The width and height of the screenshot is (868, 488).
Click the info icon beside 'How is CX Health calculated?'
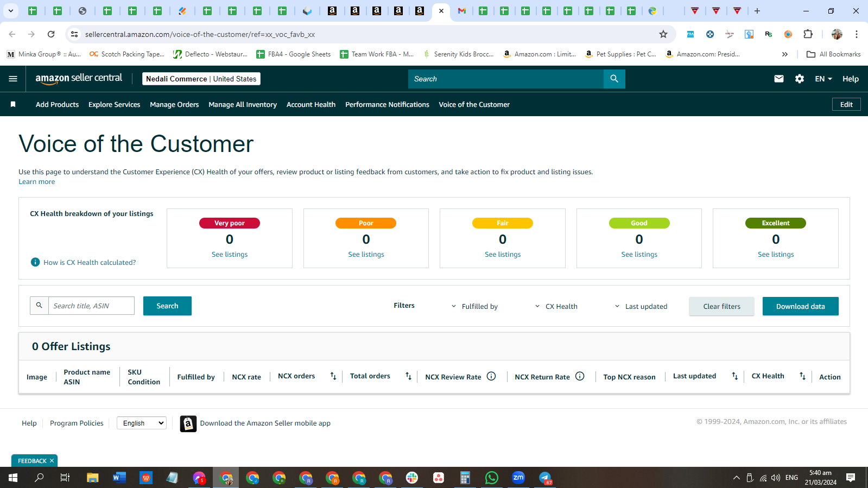click(x=35, y=262)
